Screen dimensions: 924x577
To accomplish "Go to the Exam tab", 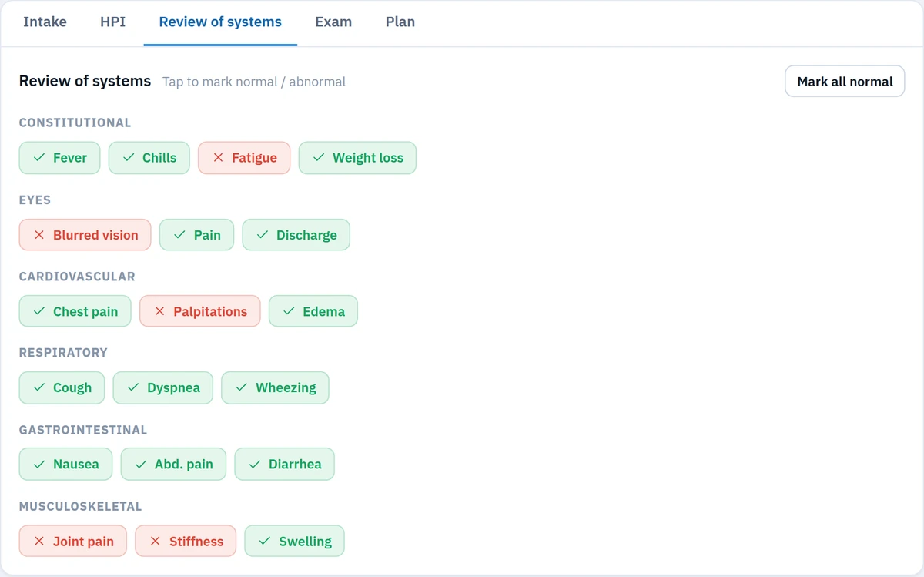I will 333,22.
